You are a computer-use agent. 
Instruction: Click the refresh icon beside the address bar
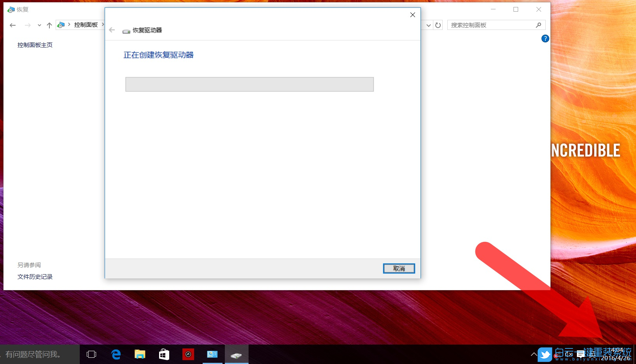tap(438, 25)
